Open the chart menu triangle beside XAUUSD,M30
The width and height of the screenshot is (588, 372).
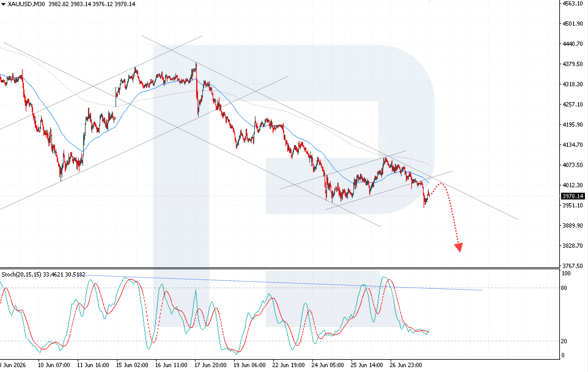[3, 4]
